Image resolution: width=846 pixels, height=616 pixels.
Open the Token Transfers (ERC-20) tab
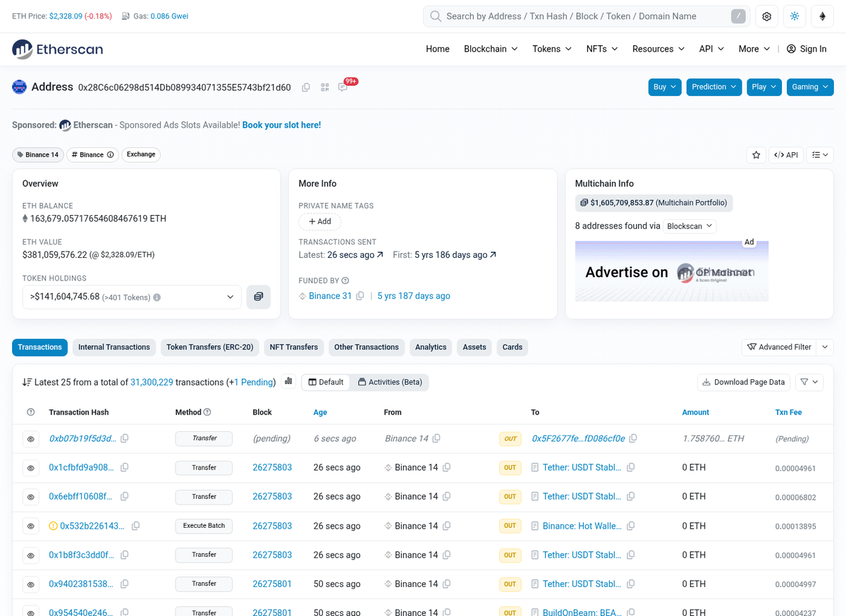209,347
